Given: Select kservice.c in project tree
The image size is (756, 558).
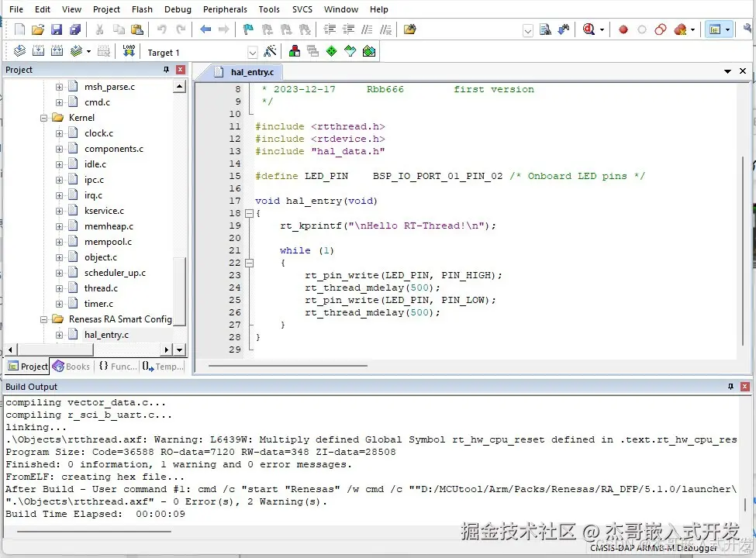Looking at the screenshot, I should pos(104,211).
